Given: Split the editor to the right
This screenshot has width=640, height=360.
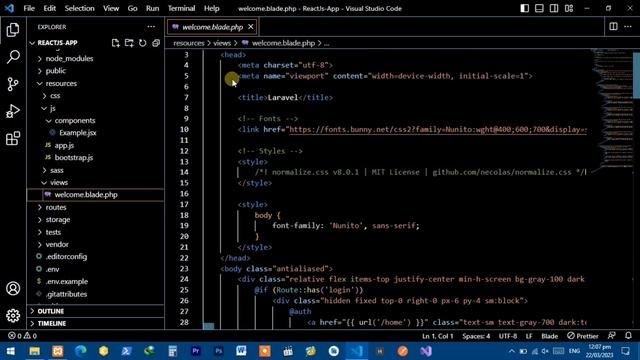Looking at the screenshot, I should point(613,27).
